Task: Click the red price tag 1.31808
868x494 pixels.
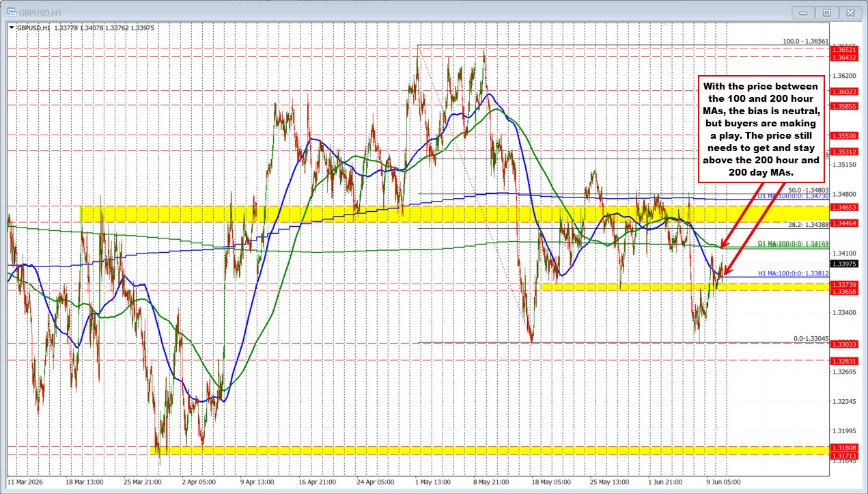Action: pyautogui.click(x=843, y=448)
